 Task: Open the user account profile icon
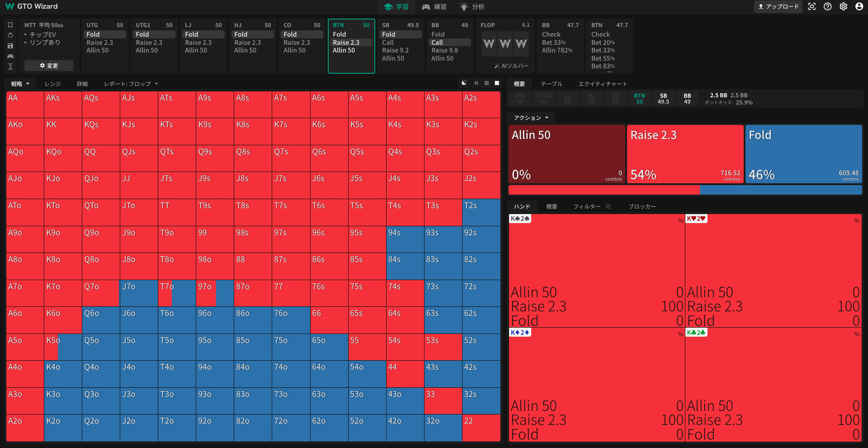point(859,6)
